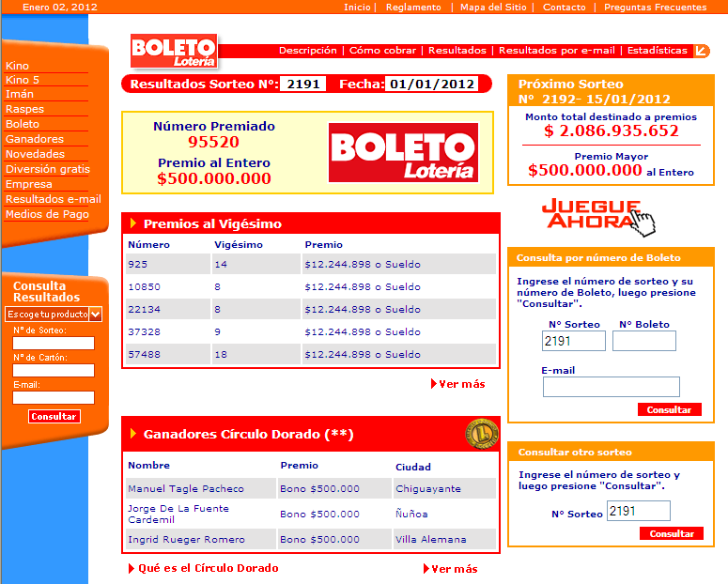728x584 pixels.
Task: Click the N° Sorteo field in Consulta por número
Action: (574, 341)
